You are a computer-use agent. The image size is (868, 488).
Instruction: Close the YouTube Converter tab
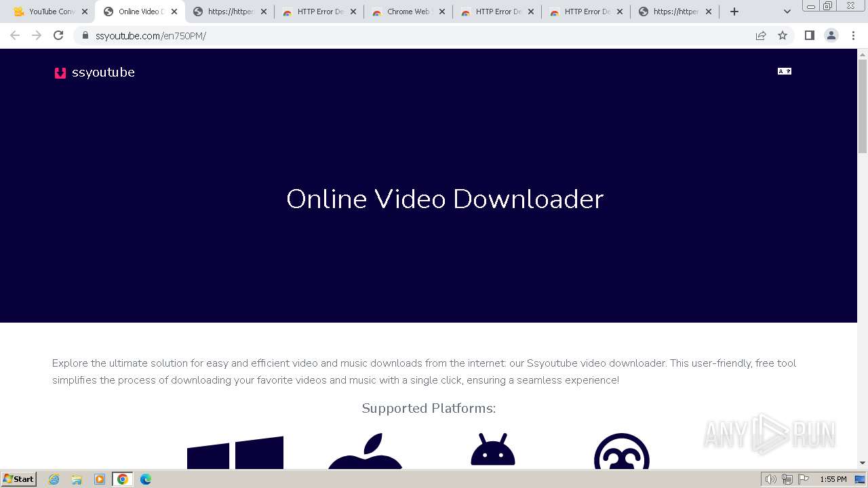tap(85, 12)
